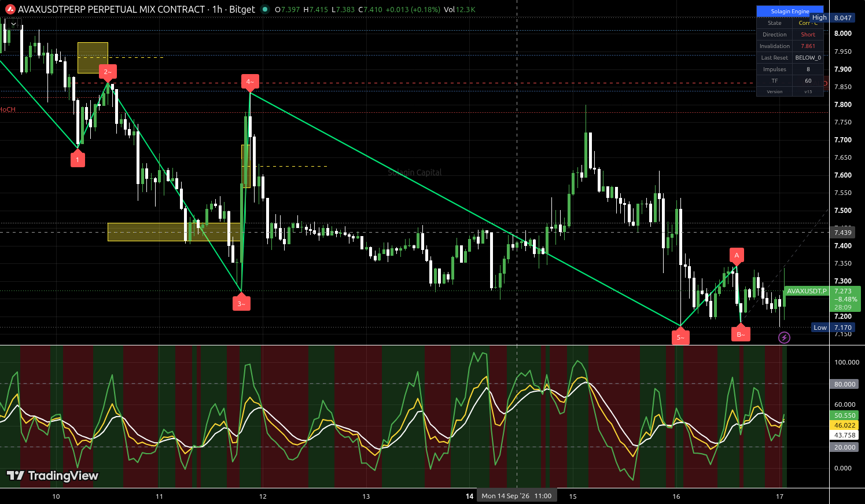Click the purple lightning bolt icon
The image size is (865, 504).
point(784,337)
